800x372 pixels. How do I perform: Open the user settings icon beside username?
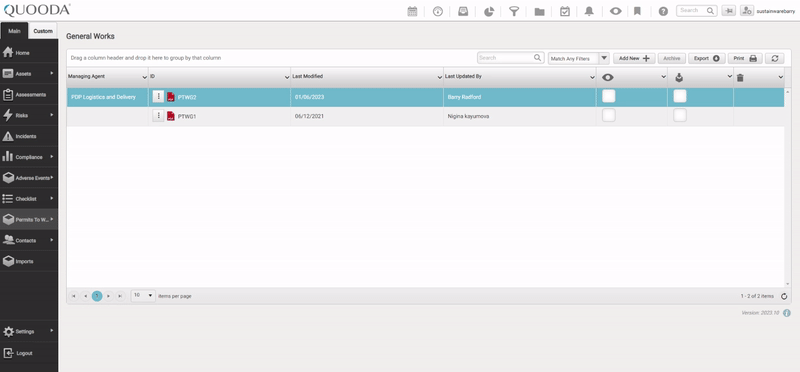[x=747, y=11]
